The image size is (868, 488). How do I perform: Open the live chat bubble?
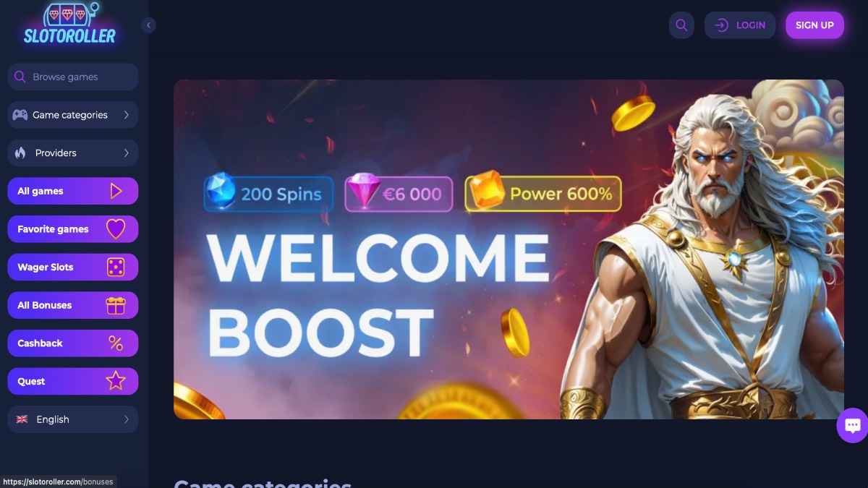(x=852, y=425)
